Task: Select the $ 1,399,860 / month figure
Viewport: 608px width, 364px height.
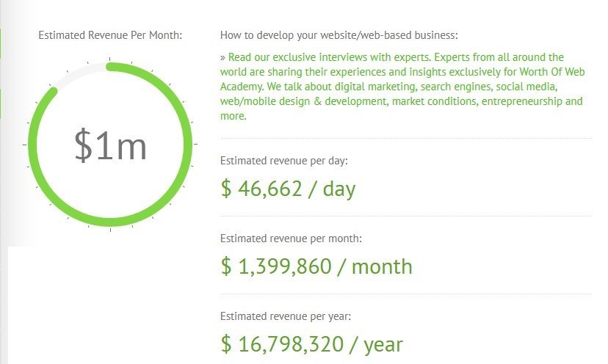Action: 316,266
